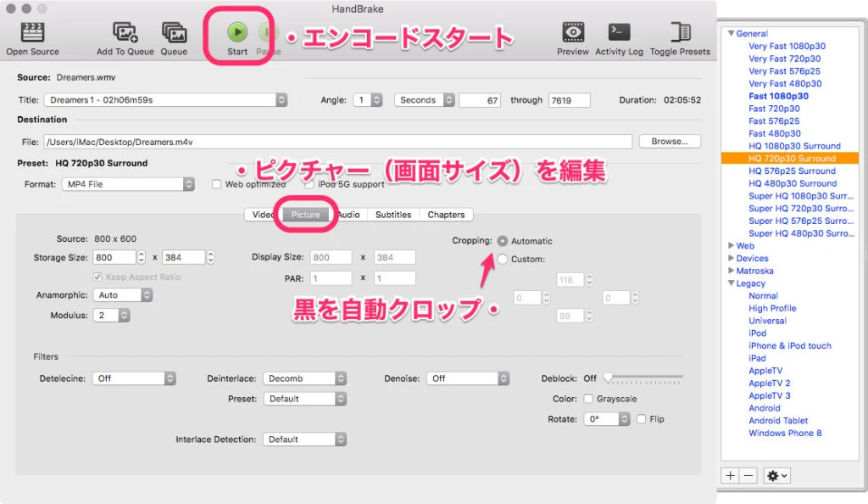
Task: Switch to the Picture tab
Action: [x=305, y=215]
